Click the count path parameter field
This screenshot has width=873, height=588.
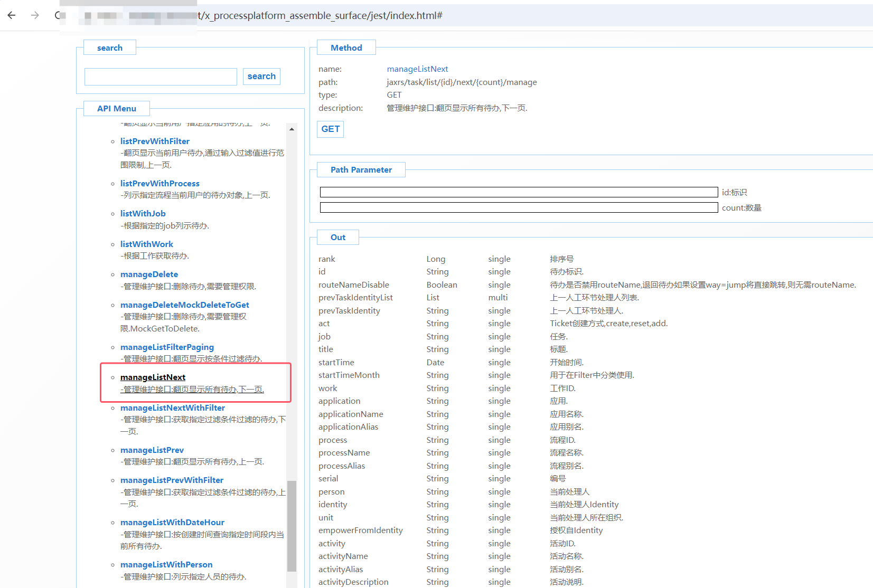tap(518, 207)
